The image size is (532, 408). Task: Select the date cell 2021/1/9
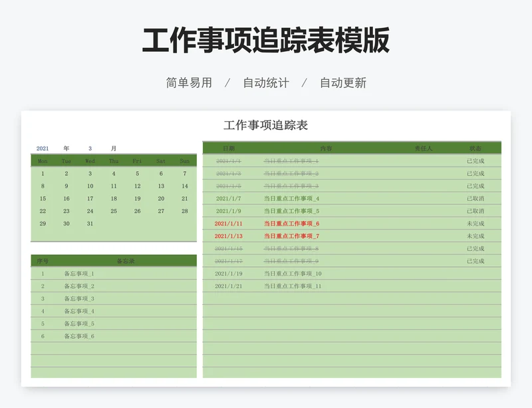tap(228, 211)
